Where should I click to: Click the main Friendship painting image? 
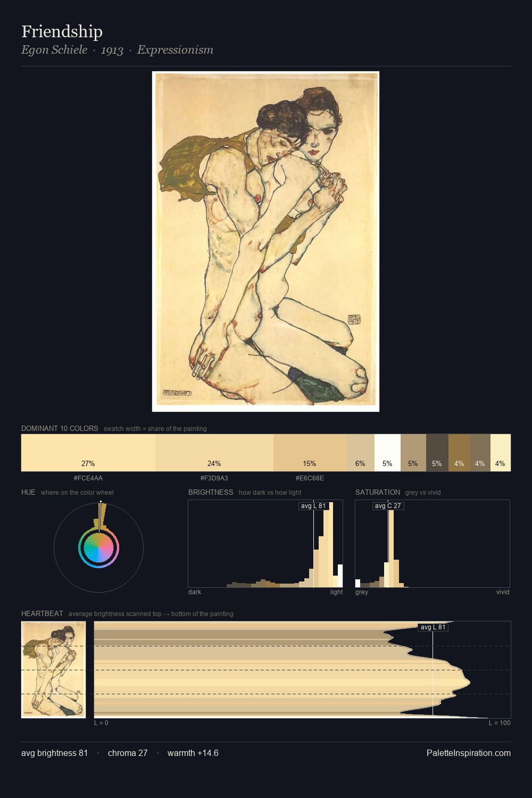point(265,242)
